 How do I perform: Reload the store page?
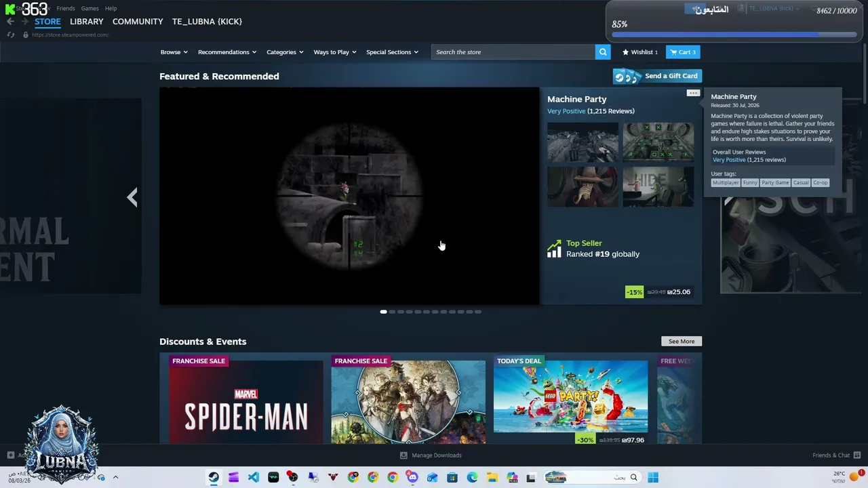pos(11,35)
